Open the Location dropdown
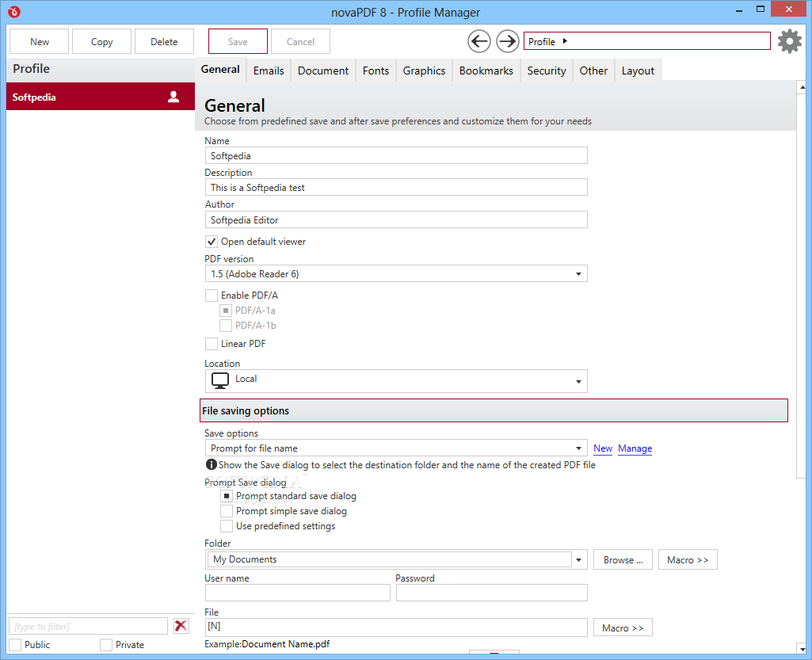The height and width of the screenshot is (660, 812). click(396, 381)
